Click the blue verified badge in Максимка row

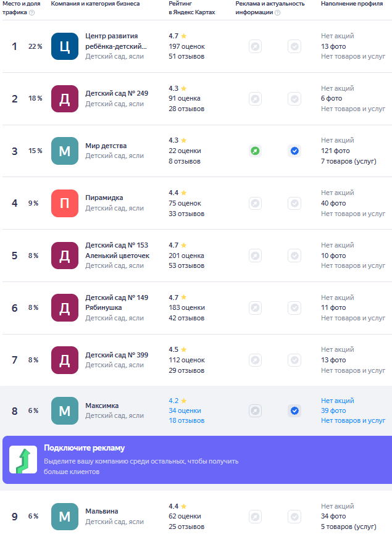pos(294,410)
